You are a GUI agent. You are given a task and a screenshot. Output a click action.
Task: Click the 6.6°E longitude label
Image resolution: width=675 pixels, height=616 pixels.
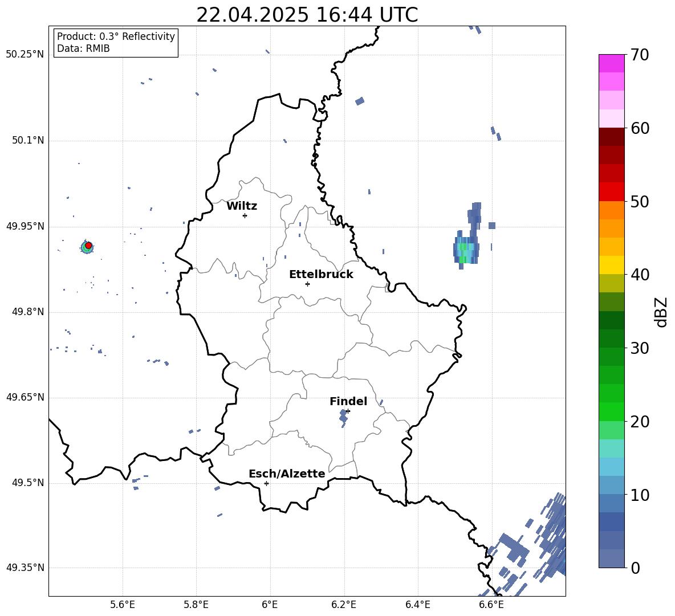tap(491, 605)
